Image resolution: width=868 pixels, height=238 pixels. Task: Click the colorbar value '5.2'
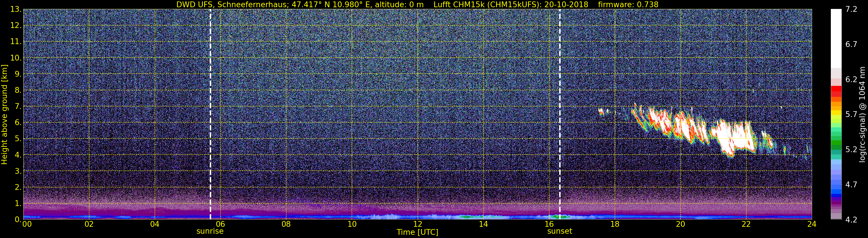851,150
